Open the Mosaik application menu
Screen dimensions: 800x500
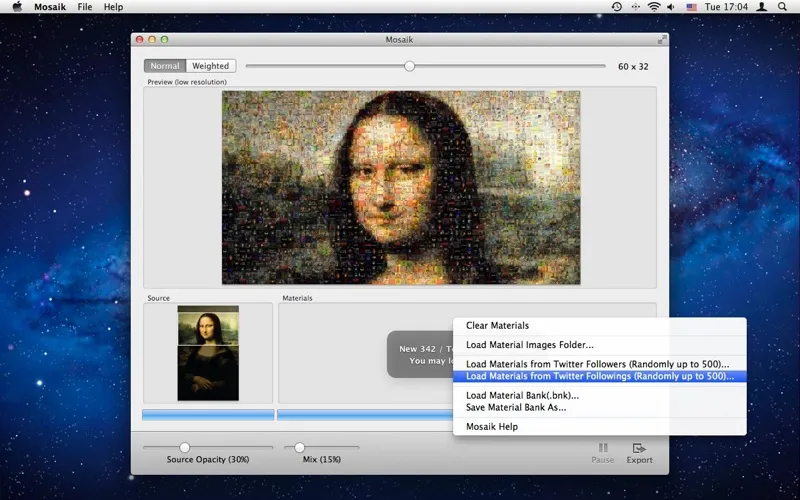coord(50,7)
